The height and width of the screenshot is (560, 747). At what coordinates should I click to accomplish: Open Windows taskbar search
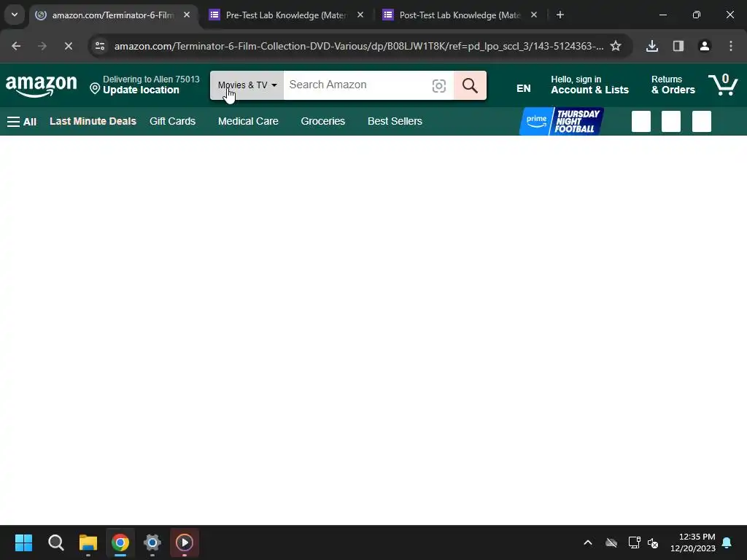55,542
